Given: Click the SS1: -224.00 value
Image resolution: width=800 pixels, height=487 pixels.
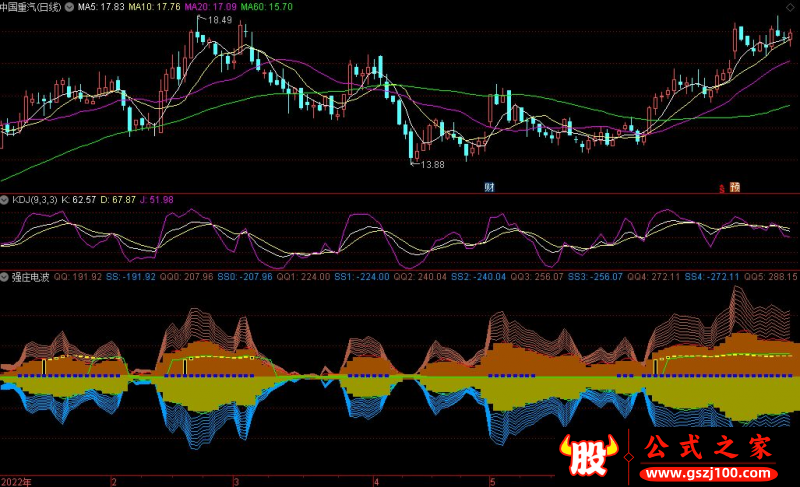Looking at the screenshot, I should tap(362, 277).
